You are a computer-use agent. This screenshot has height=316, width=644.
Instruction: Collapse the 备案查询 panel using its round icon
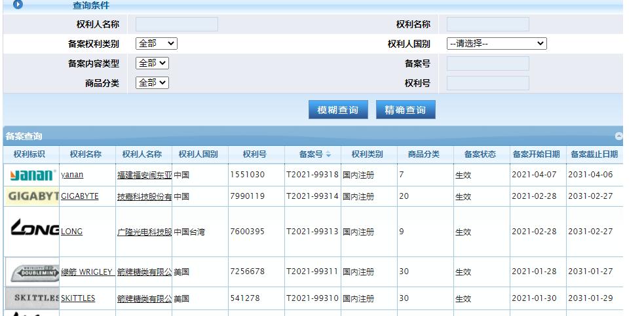pos(618,136)
